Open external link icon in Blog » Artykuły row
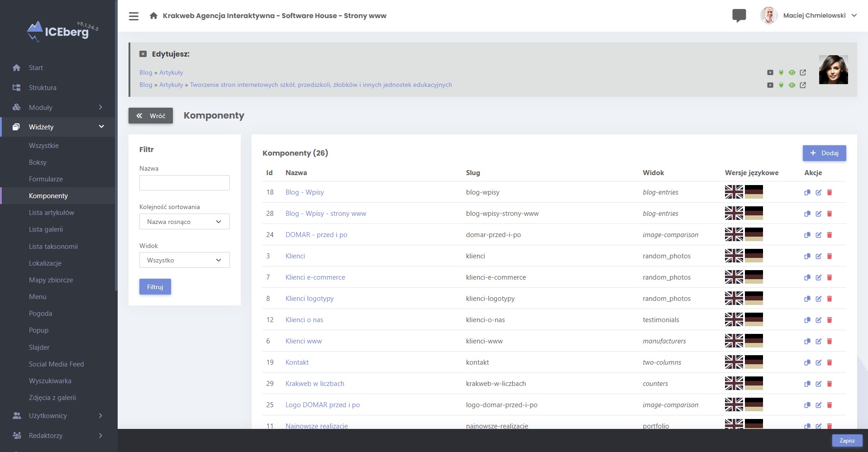The width and height of the screenshot is (868, 452). [803, 72]
